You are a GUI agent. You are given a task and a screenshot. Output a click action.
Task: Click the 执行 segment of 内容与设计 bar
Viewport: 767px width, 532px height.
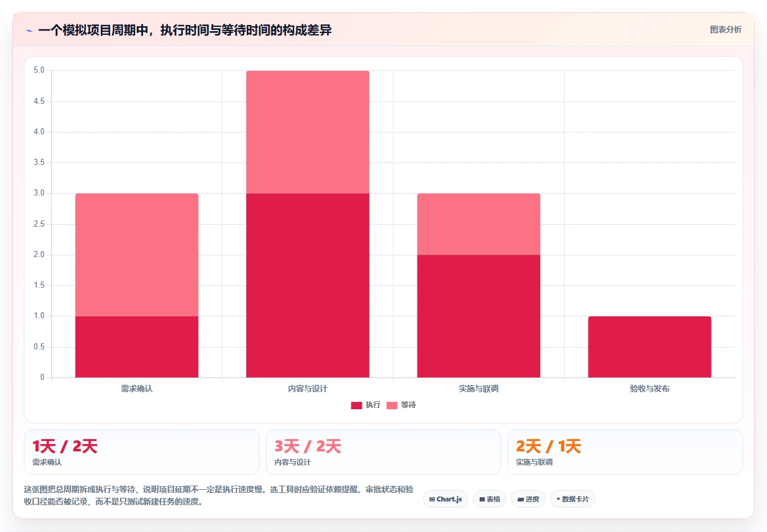click(308, 285)
